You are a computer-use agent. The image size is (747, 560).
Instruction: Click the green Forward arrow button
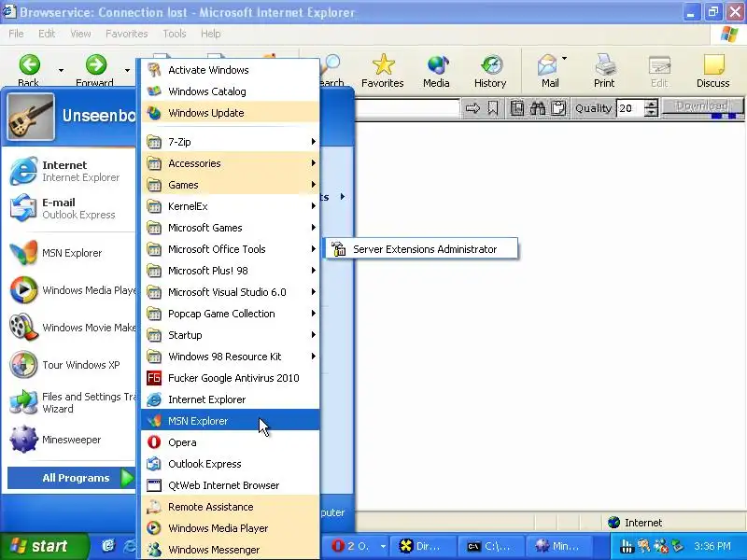click(x=96, y=65)
